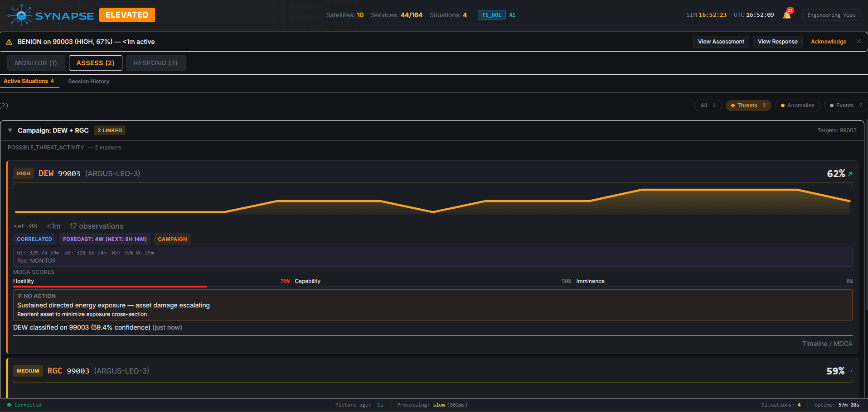Image resolution: width=868 pixels, height=412 pixels.
Task: Click the ELEVATED status badge
Action: pyautogui.click(x=127, y=15)
